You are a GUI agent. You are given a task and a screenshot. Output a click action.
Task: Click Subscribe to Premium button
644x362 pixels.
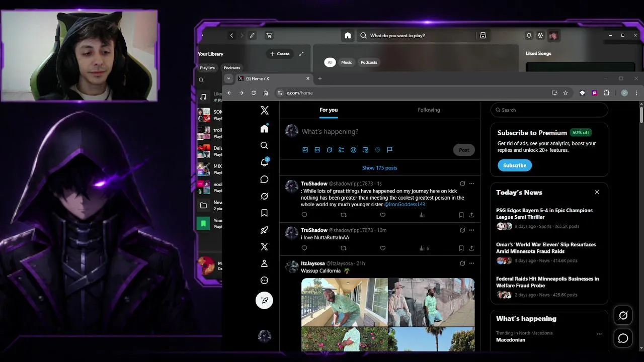click(x=514, y=165)
